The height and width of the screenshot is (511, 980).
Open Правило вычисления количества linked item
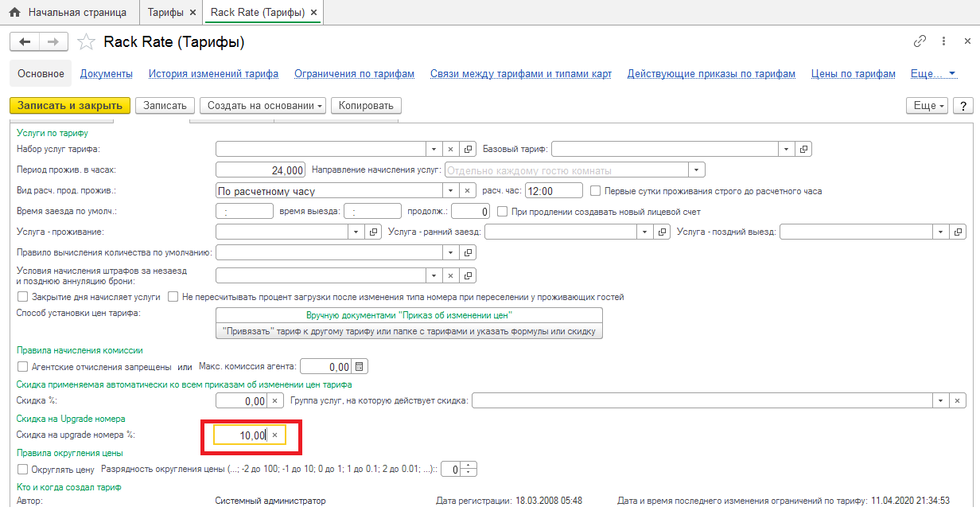[x=468, y=252]
